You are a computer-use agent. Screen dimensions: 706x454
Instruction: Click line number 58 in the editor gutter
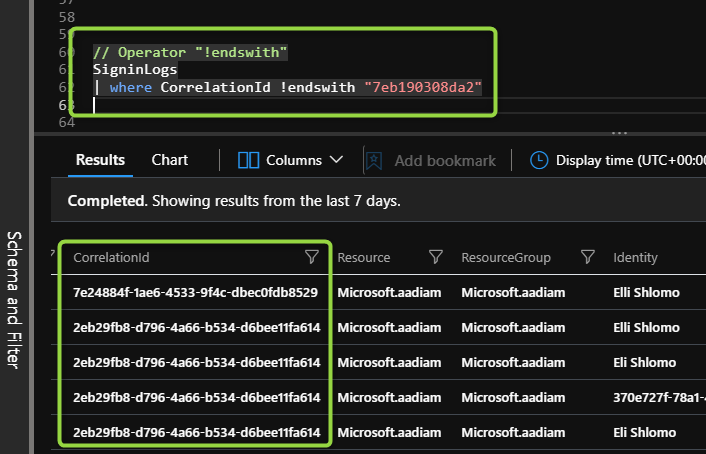pyautogui.click(x=66, y=17)
